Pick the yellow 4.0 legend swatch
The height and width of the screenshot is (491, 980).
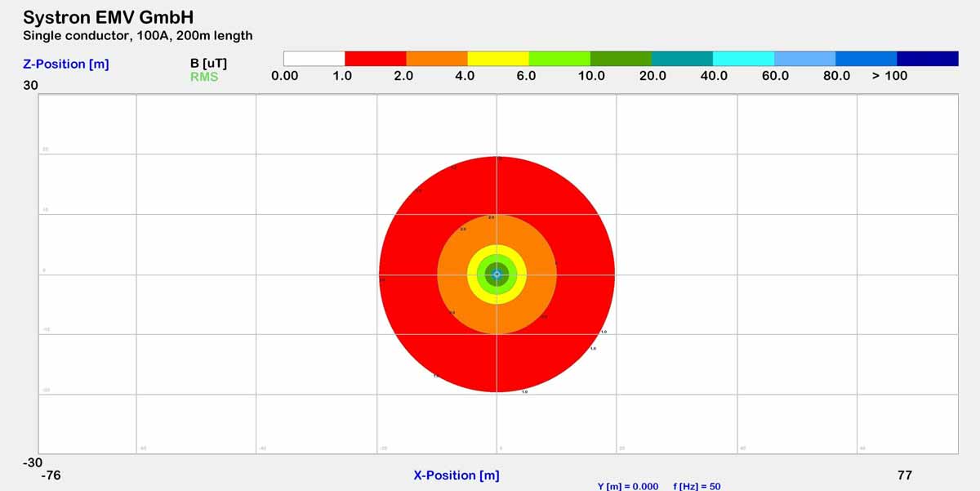click(x=498, y=58)
